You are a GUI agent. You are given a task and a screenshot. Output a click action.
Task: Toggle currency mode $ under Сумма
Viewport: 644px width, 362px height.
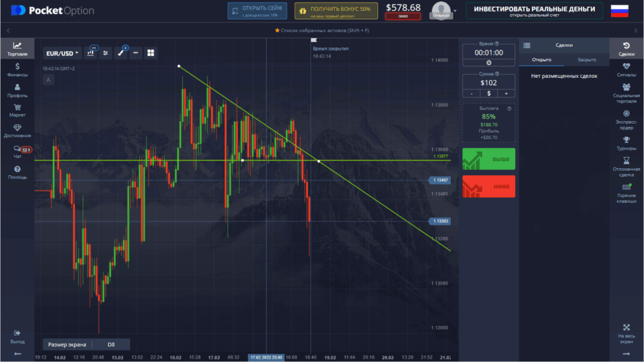click(489, 93)
